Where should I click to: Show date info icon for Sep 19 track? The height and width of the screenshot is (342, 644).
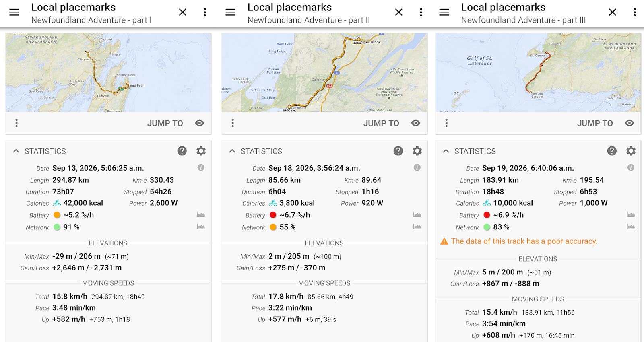[631, 167]
